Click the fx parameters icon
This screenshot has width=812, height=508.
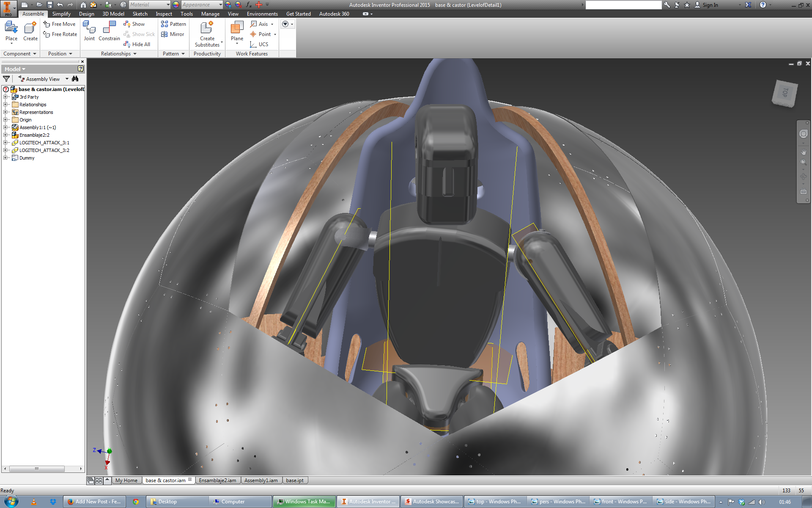[x=249, y=5]
